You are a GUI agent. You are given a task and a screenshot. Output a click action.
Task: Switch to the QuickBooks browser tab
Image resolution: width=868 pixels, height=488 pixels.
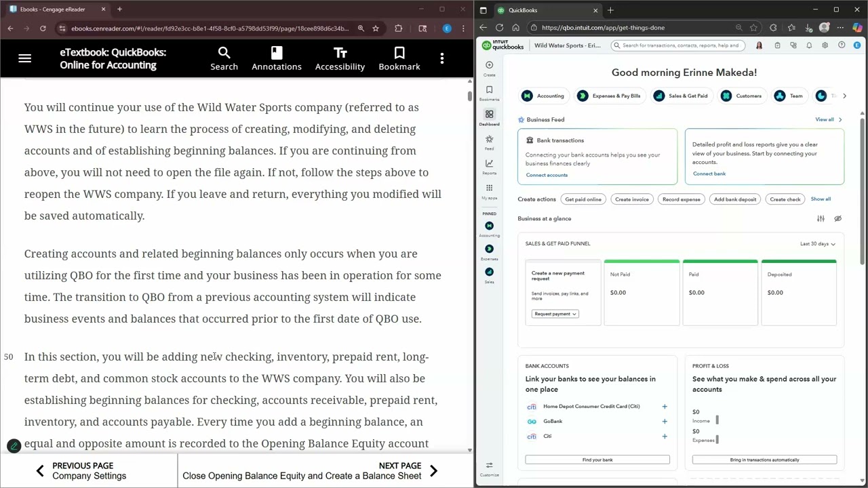(x=547, y=10)
